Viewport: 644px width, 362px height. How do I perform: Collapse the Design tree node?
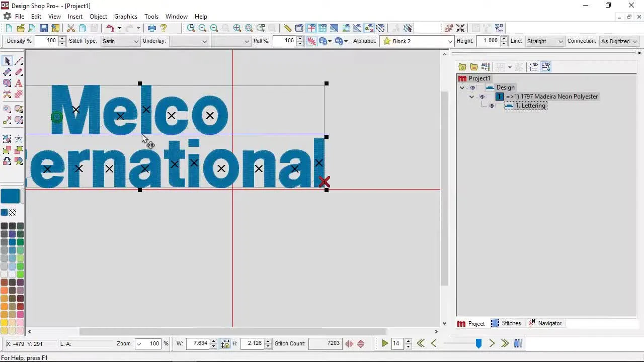pyautogui.click(x=462, y=87)
